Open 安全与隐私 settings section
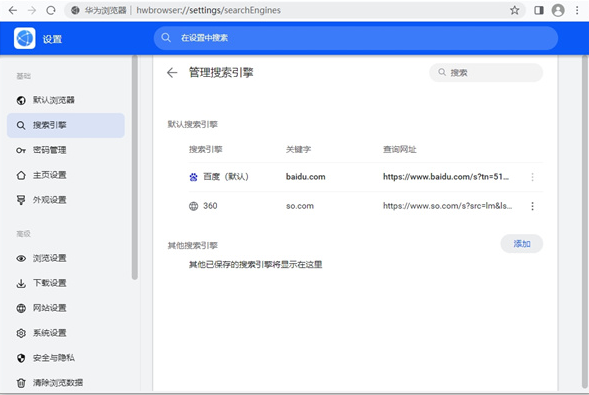 [66, 358]
